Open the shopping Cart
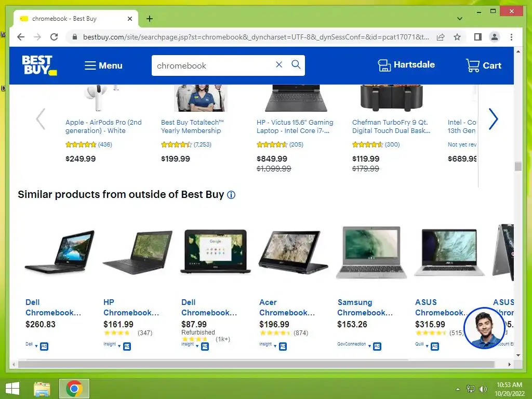This screenshot has width=532, height=399. pos(484,65)
